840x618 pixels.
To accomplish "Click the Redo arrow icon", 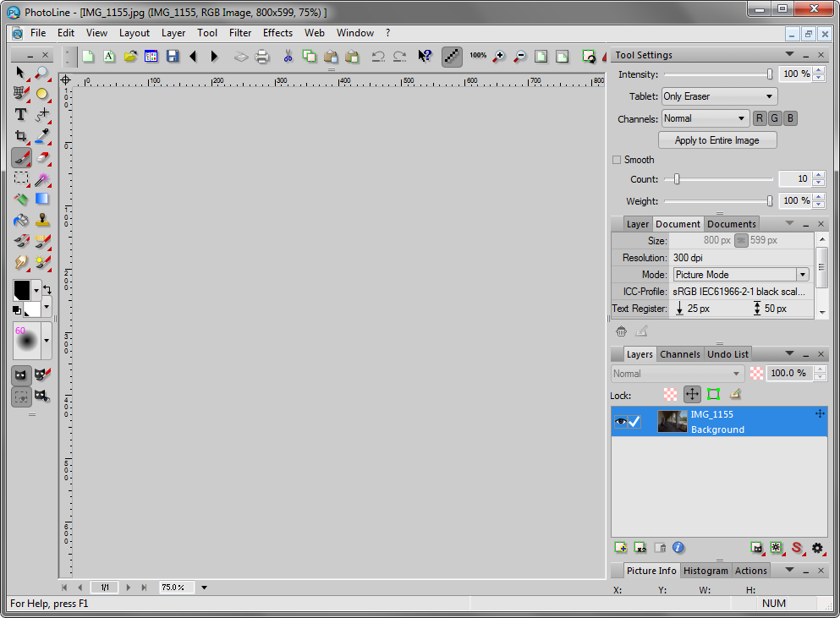I will [x=399, y=57].
